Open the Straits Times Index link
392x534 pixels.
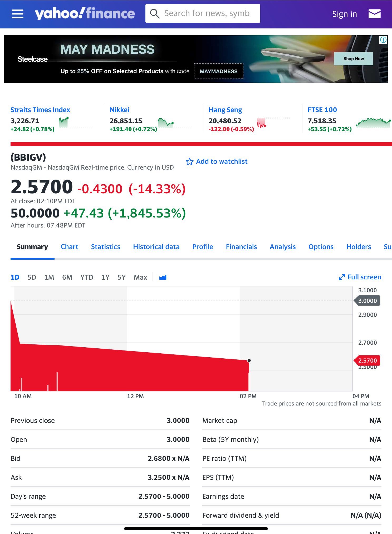tap(40, 110)
